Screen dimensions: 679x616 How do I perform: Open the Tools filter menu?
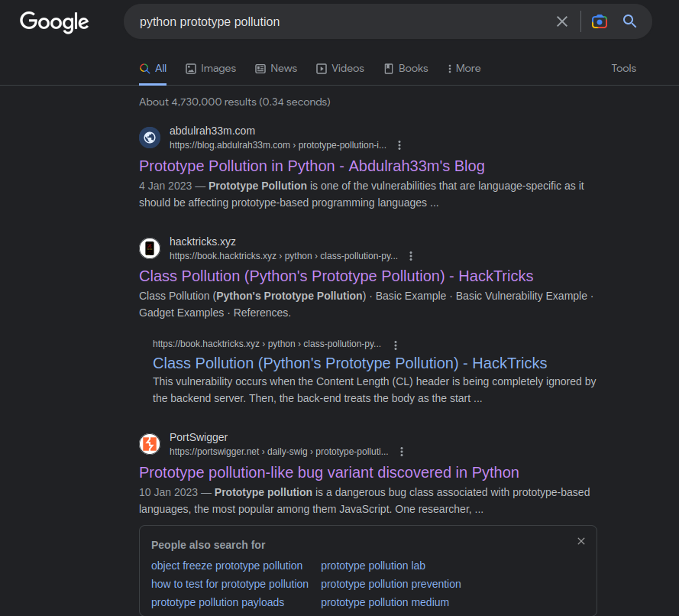623,69
